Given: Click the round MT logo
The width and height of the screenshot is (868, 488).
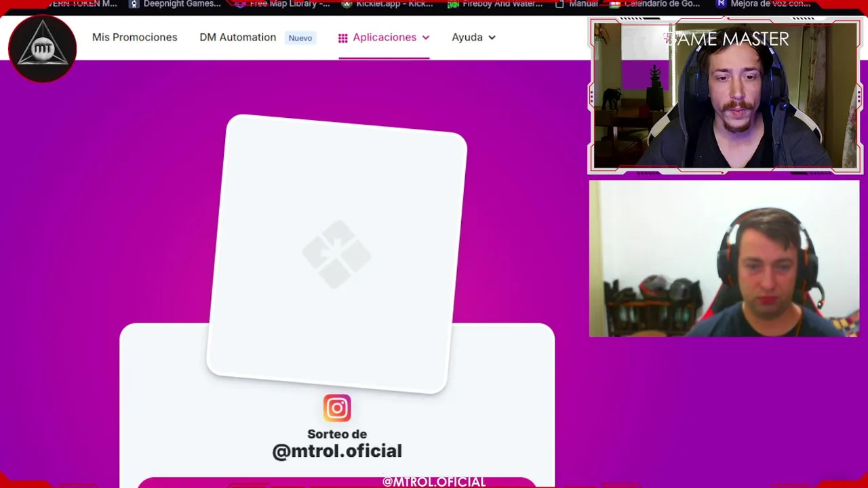Looking at the screenshot, I should point(42,49).
